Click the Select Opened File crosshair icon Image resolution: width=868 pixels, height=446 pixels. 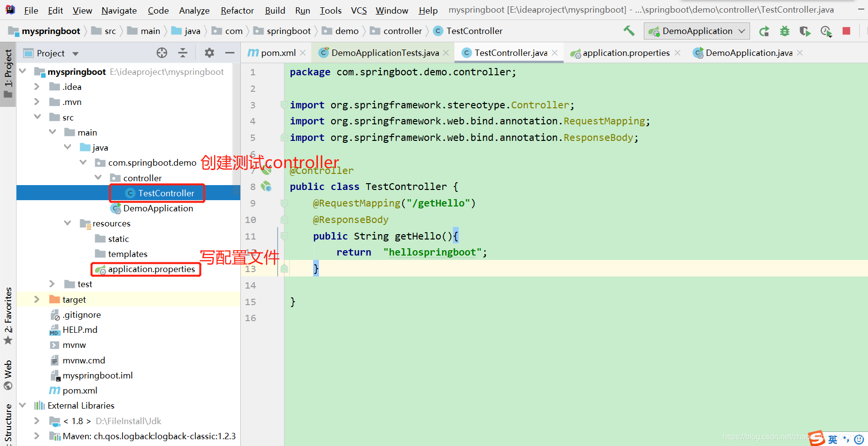(x=162, y=52)
